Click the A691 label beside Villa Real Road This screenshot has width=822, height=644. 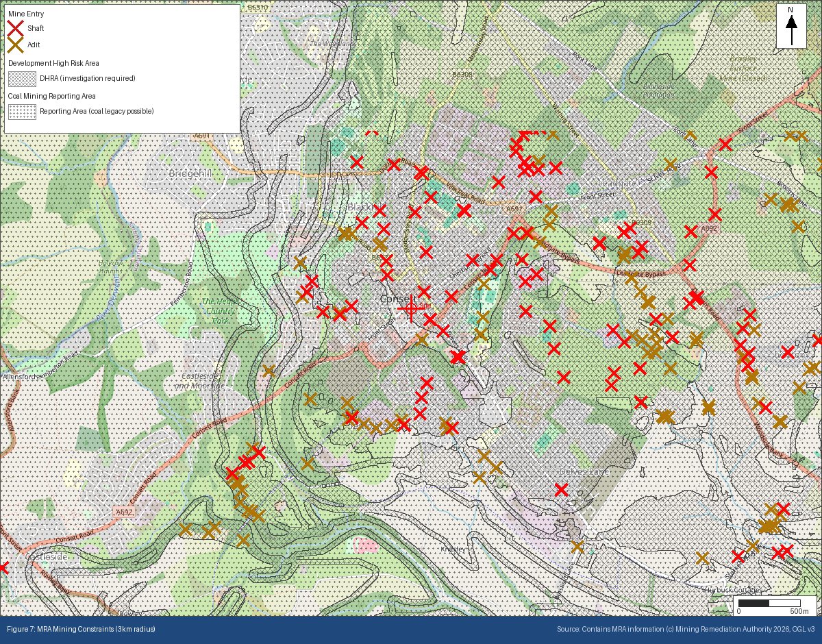(515, 208)
